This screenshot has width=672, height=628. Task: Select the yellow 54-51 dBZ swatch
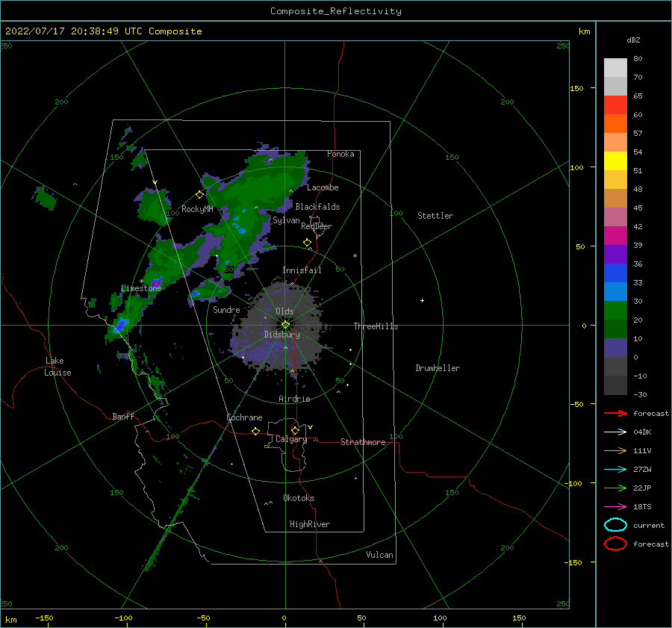[x=615, y=161]
